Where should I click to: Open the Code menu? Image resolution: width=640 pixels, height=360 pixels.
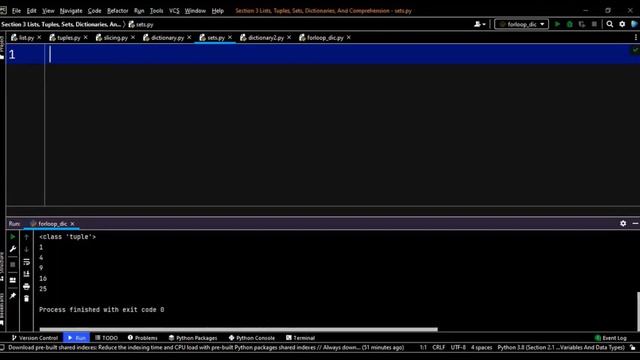pos(94,11)
